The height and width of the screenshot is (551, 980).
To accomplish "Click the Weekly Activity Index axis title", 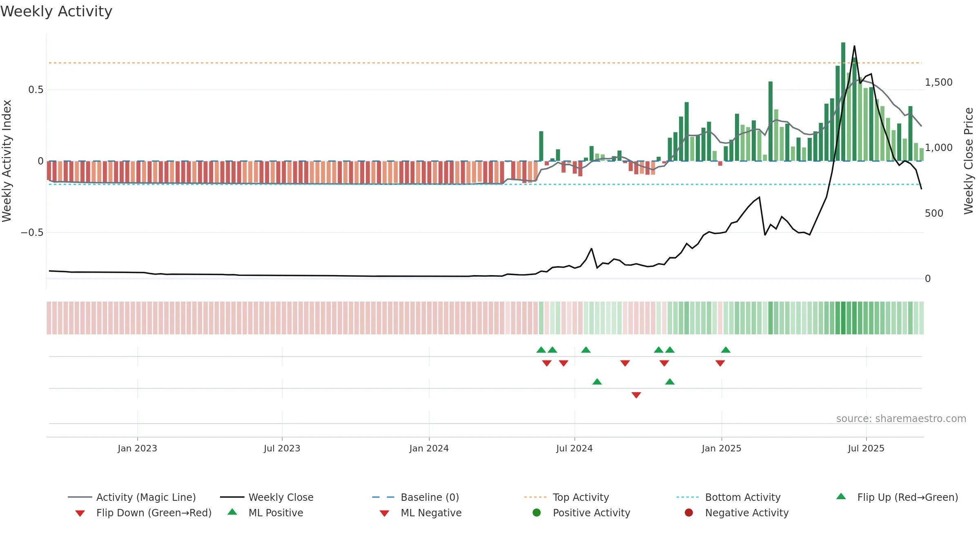I will click(x=7, y=161).
